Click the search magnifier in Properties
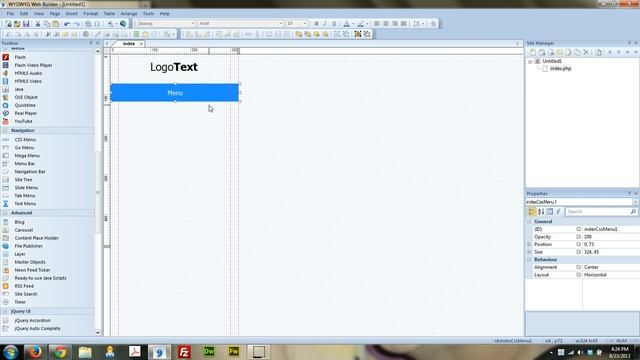The height and width of the screenshot is (360, 640). tap(633, 211)
